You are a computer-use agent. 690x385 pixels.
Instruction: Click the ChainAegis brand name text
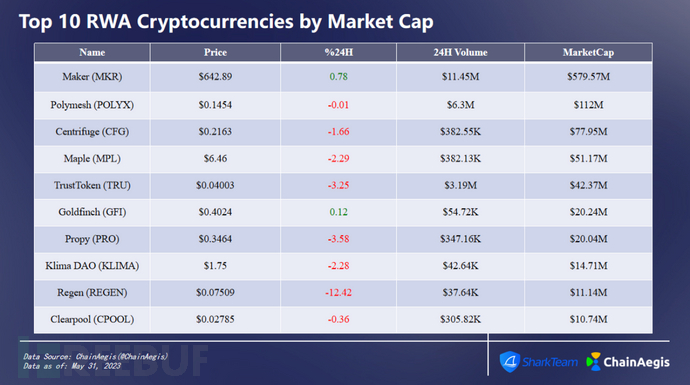pos(636,362)
